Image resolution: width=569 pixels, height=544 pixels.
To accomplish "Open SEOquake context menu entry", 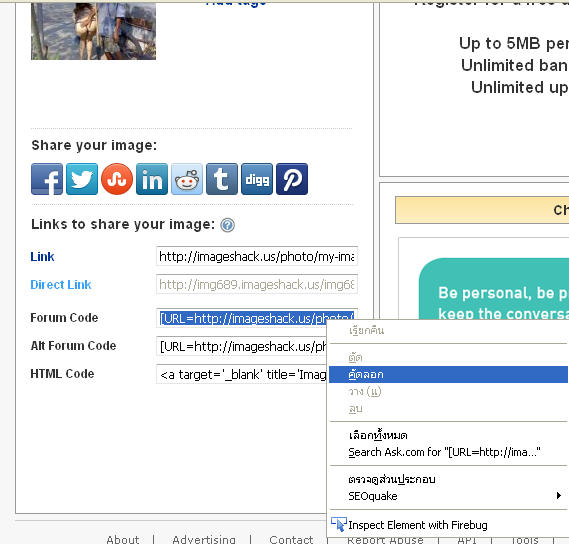I will [448, 496].
